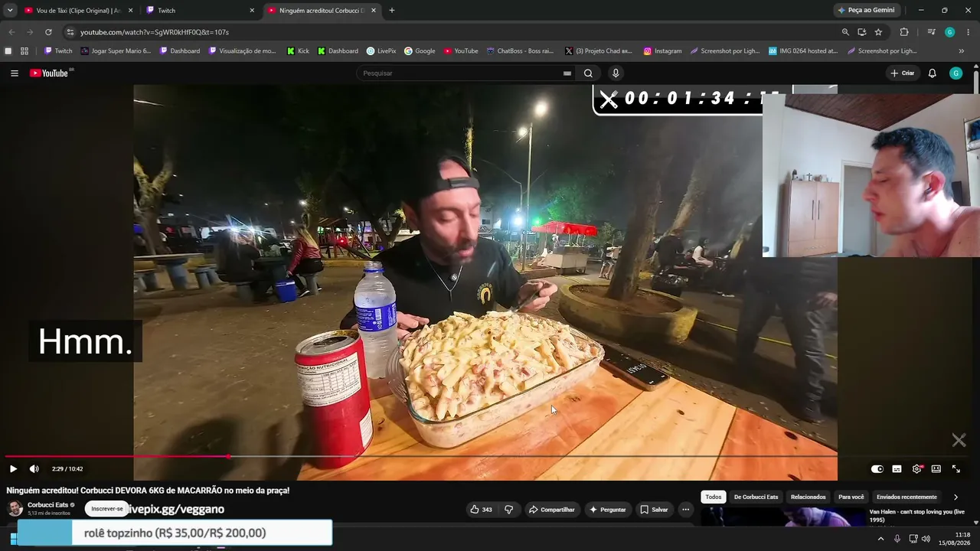Open the YouTube guide hamburger menu
980x551 pixels.
(15, 73)
